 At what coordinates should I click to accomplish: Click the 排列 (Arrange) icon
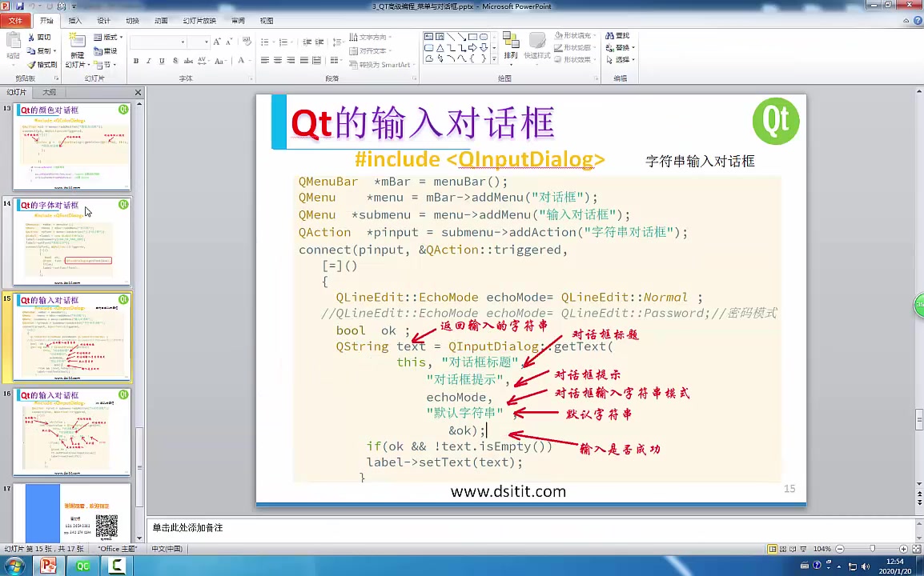click(x=511, y=54)
